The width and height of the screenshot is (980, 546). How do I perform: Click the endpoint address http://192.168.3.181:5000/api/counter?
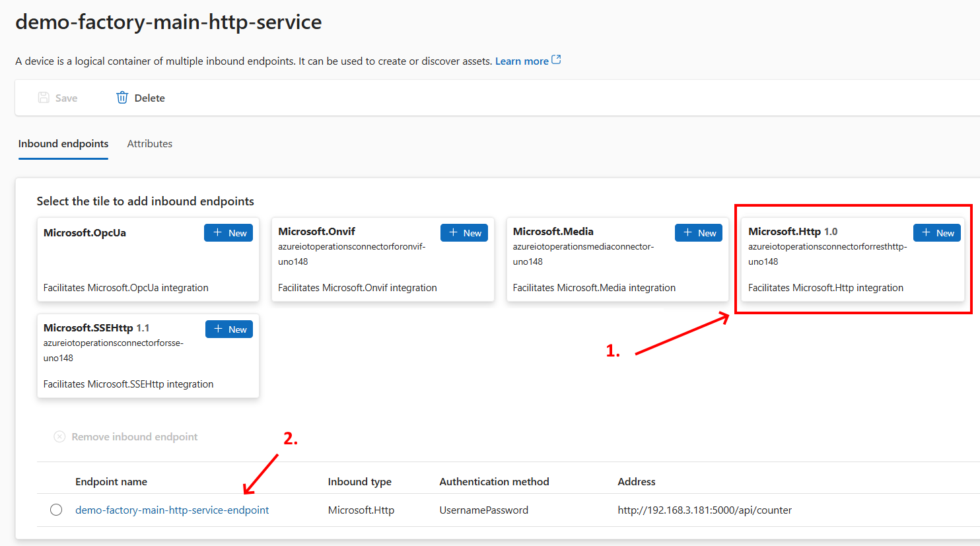705,510
